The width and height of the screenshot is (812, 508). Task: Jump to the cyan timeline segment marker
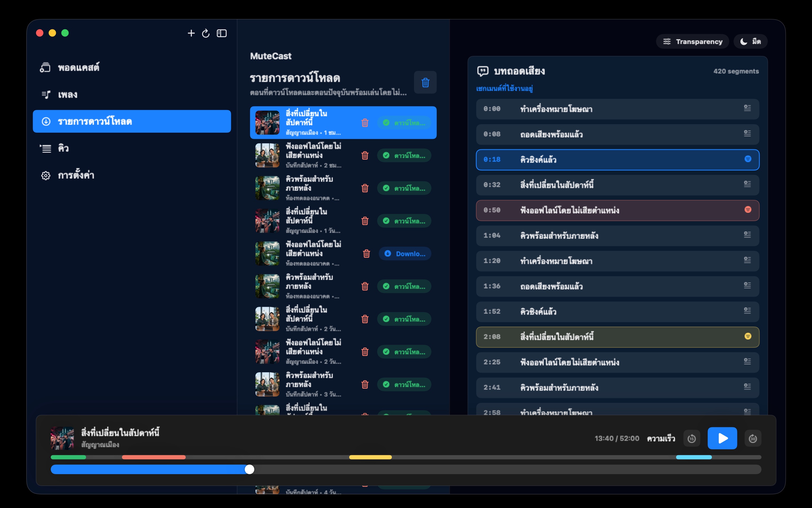694,457
